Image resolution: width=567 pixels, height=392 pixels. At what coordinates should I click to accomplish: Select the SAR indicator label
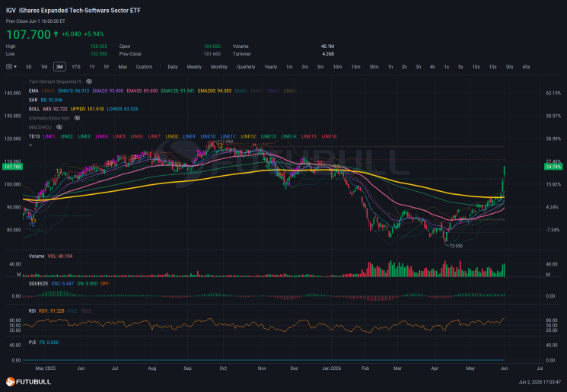click(33, 100)
